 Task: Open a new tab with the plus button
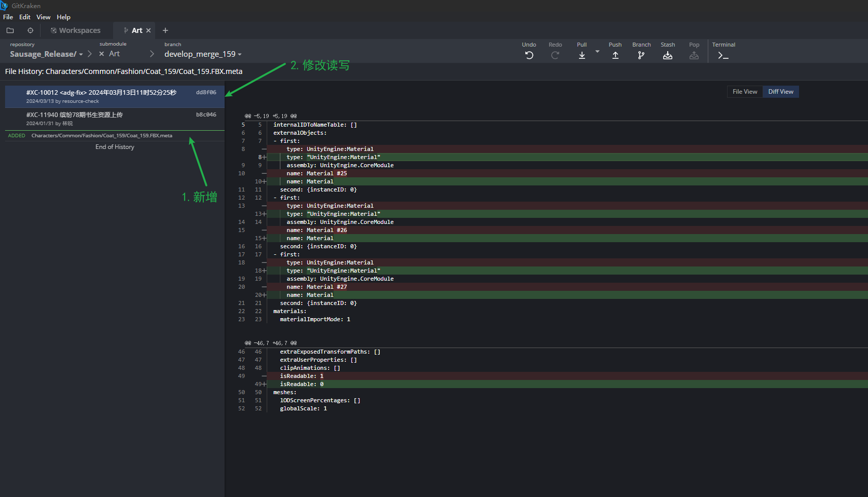tap(165, 30)
